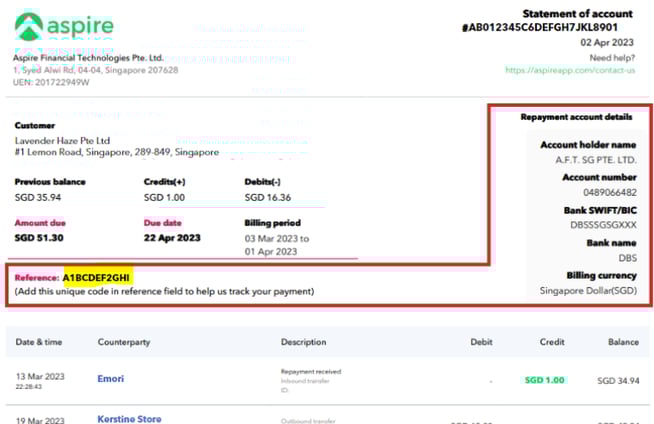Click the green SGD 1.00 credit amount
This screenshot has width=654, height=424.
coord(544,380)
